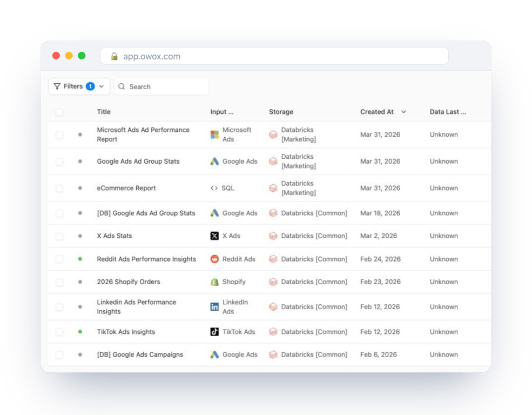Sort by the Title column header
This screenshot has height=415, width=532.
(x=104, y=112)
